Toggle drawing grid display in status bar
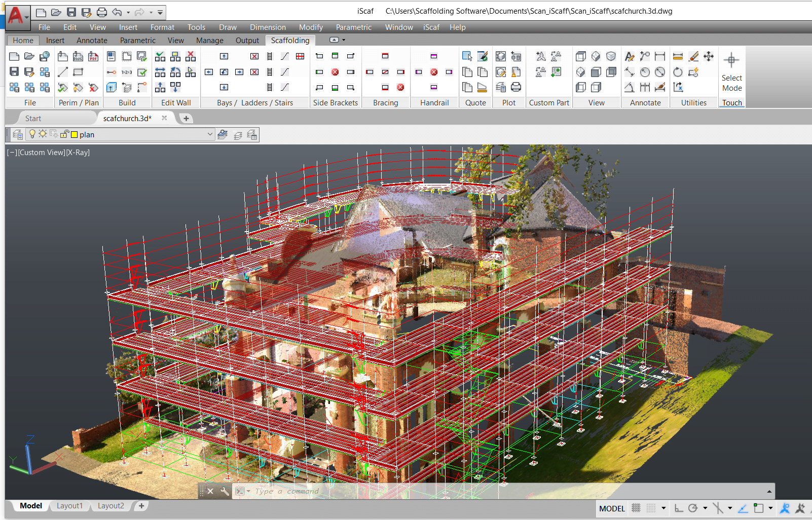 tap(636, 508)
